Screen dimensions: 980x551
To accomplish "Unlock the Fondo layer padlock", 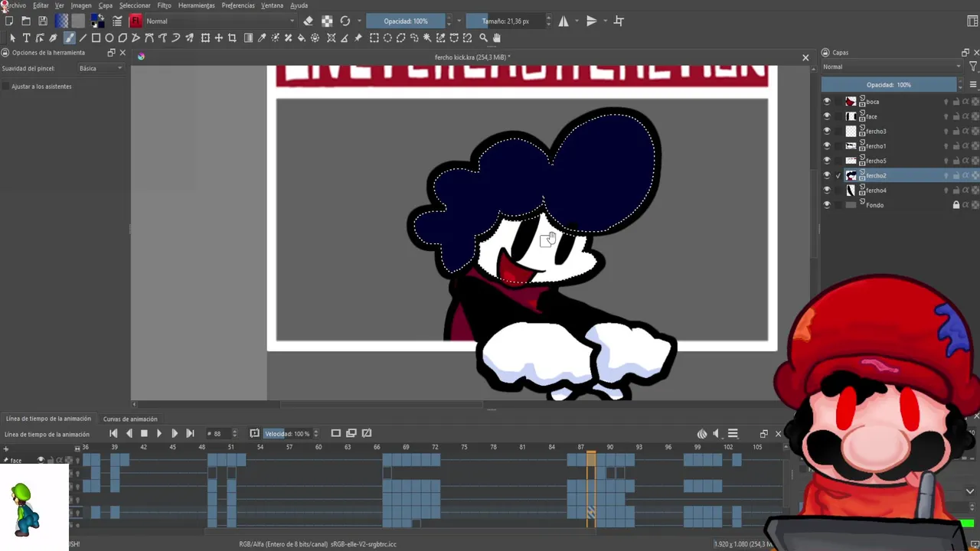I will (955, 205).
